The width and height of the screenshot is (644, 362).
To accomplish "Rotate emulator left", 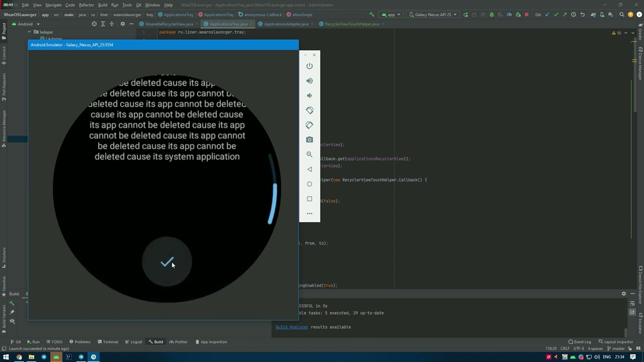I will (309, 110).
